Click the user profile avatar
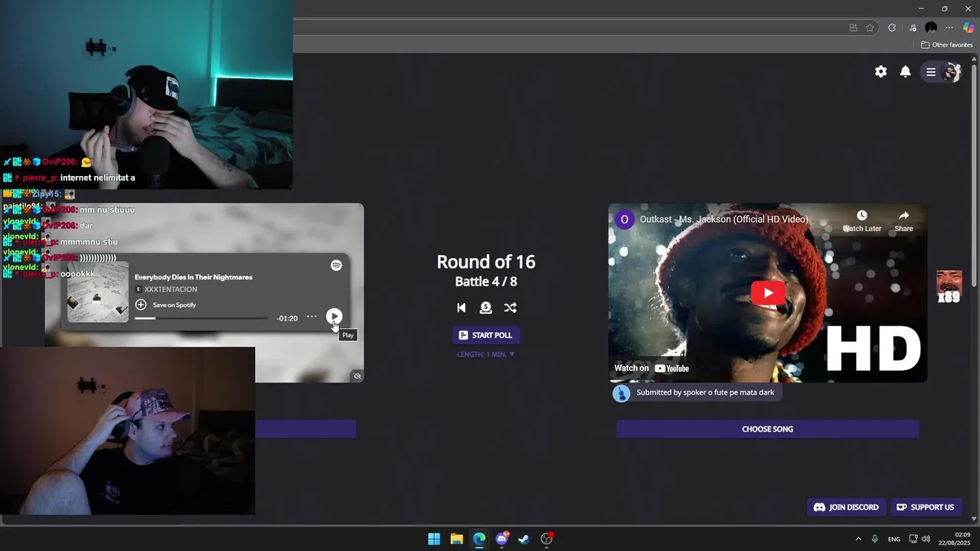Screen dimensions: 980x551 (951, 72)
